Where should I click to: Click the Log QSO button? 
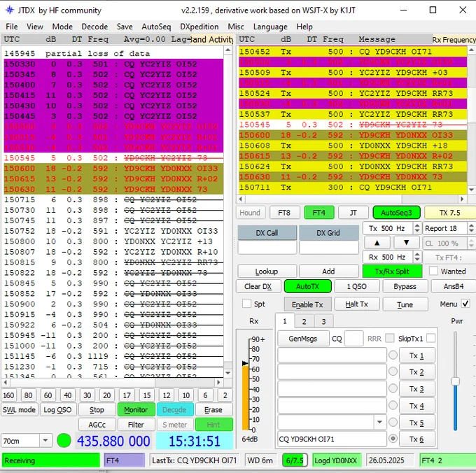57,410
